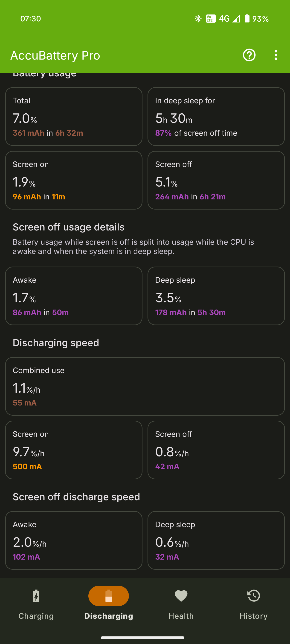Open the Combined use discharging speed card
The width and height of the screenshot is (290, 644).
tap(145, 386)
